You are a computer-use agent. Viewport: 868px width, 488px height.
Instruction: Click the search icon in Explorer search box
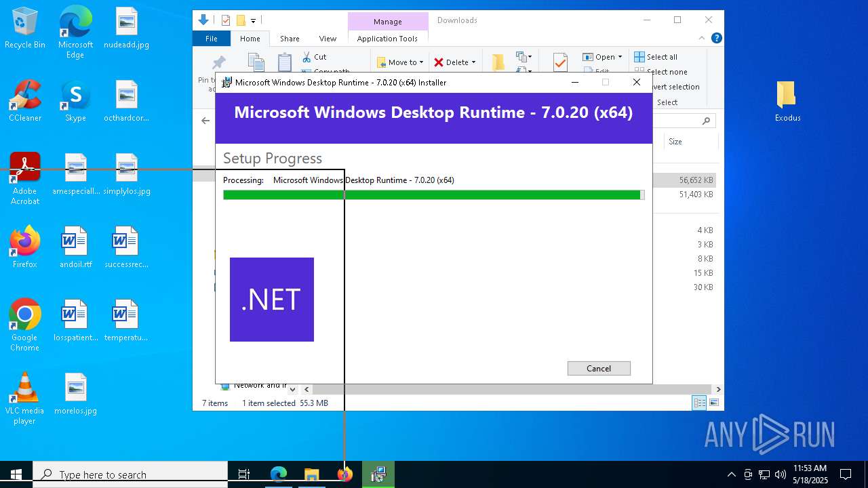point(706,121)
